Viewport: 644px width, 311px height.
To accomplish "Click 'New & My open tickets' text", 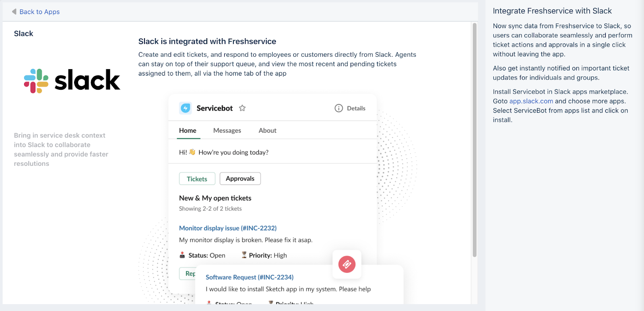I will (x=215, y=198).
